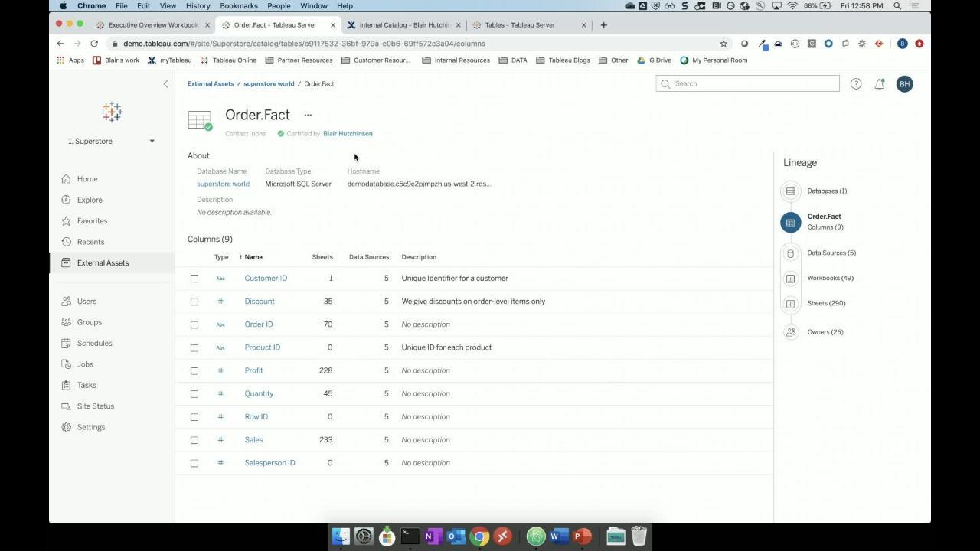Click the Tasks sidebar icon
Viewport: 980px width, 551px height.
(x=66, y=386)
